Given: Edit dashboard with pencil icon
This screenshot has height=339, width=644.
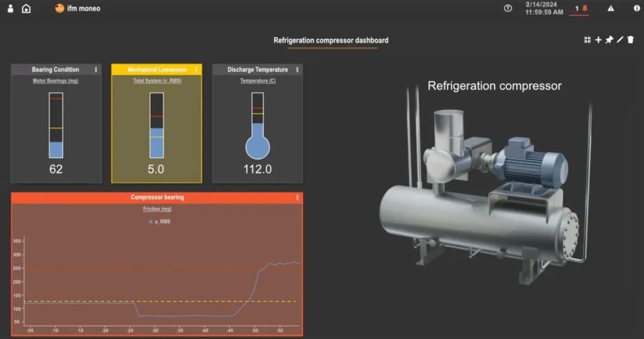Looking at the screenshot, I should (620, 40).
